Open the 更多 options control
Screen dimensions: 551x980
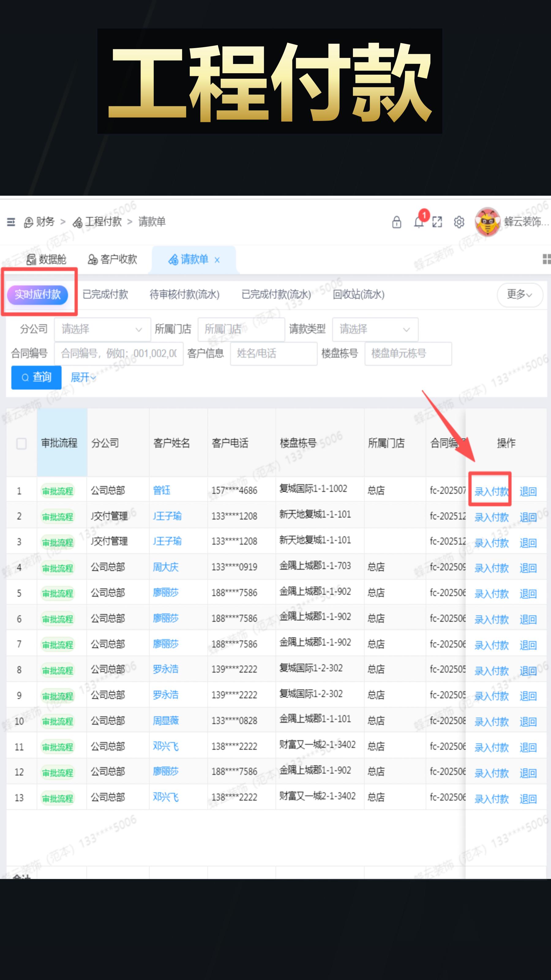pos(519,295)
